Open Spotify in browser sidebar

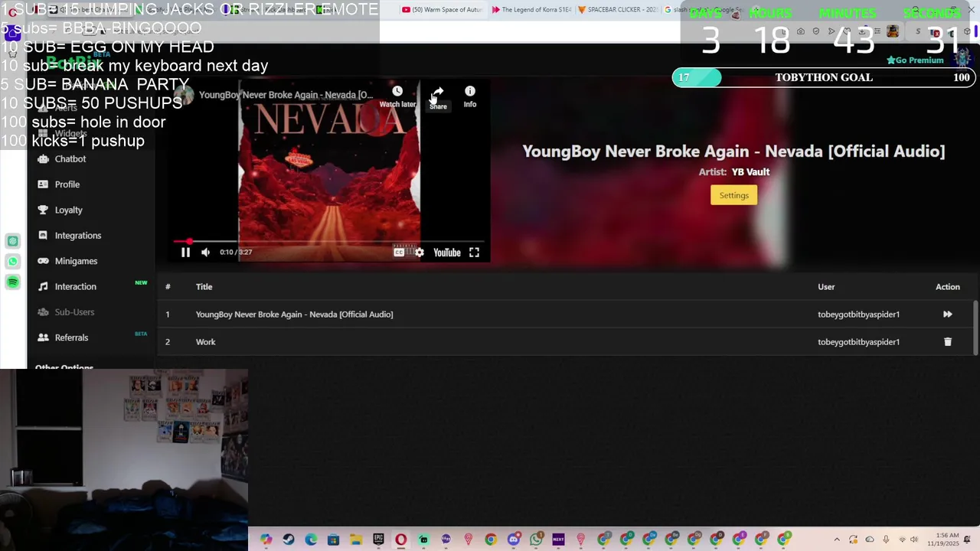click(x=13, y=282)
